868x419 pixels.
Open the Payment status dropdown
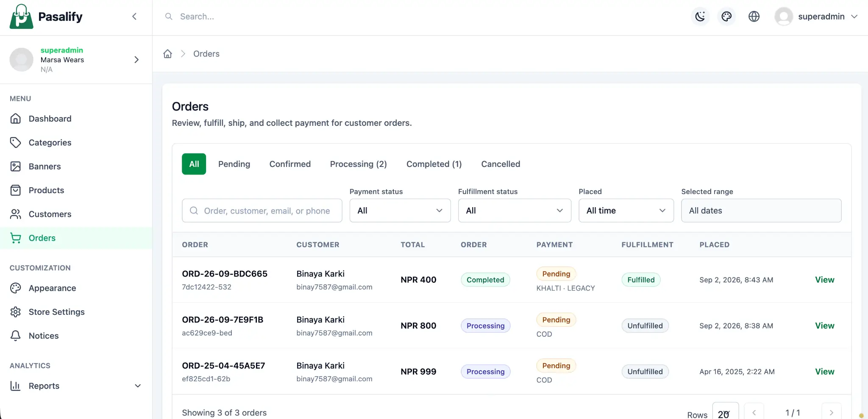click(400, 211)
